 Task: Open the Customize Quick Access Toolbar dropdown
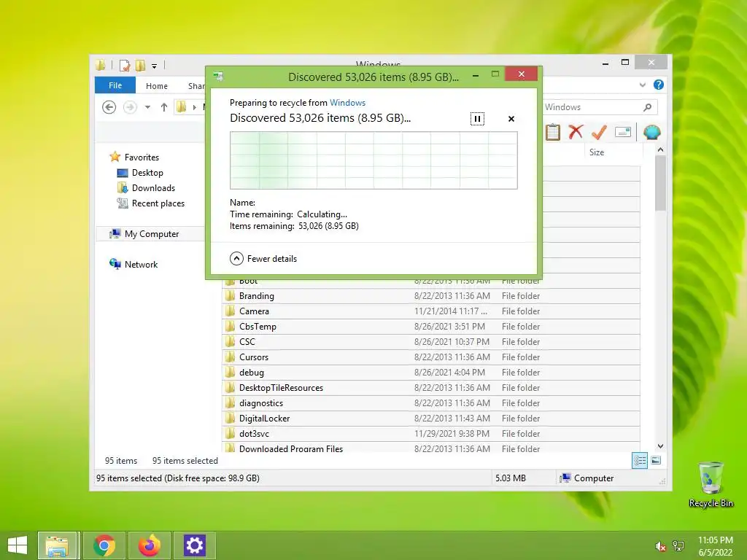tap(155, 66)
